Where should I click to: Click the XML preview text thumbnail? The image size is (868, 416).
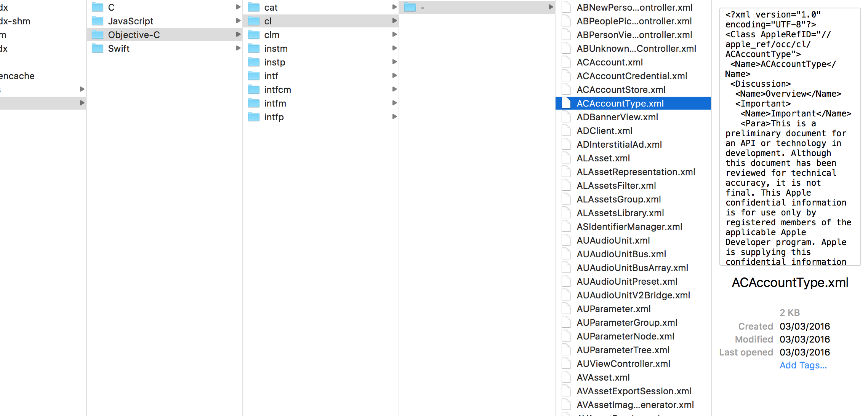790,137
